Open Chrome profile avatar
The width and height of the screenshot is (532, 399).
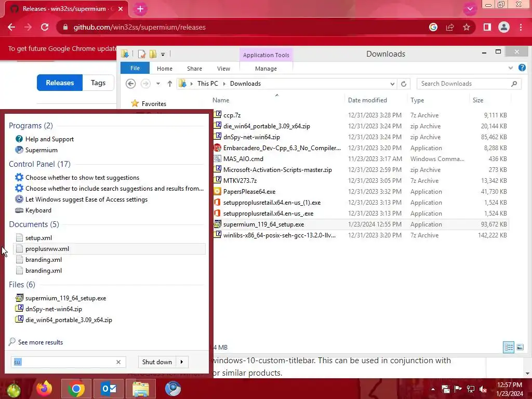click(504, 27)
